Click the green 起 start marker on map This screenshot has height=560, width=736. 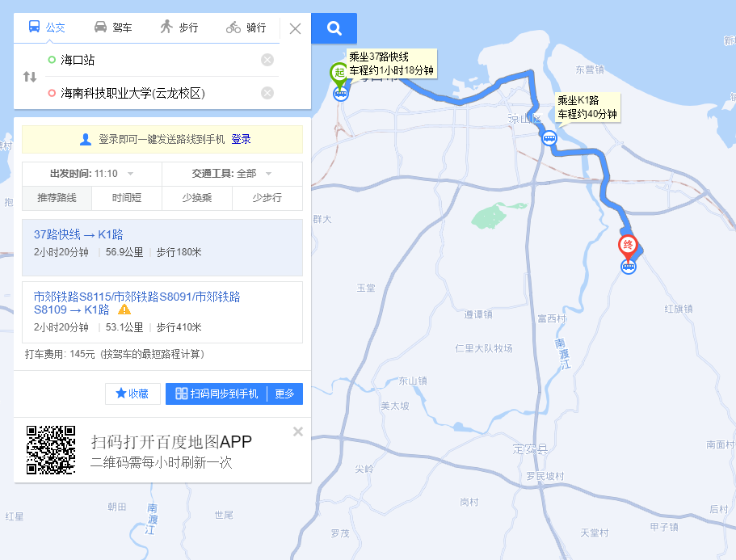(339, 74)
